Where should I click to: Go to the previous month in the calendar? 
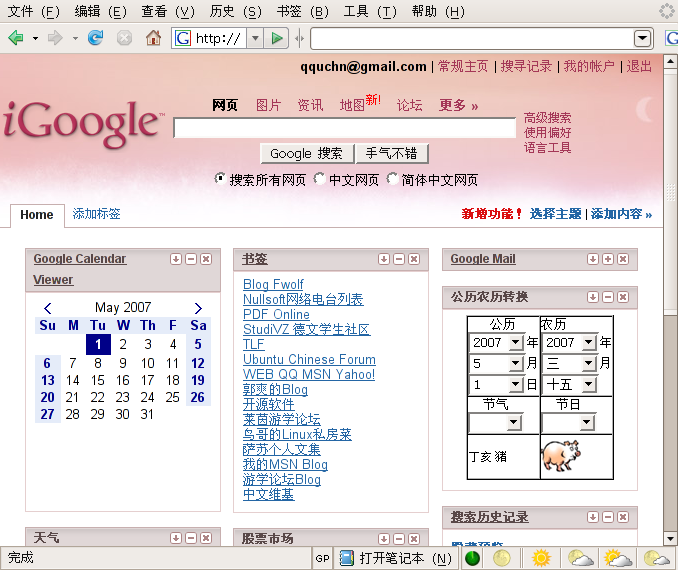[48, 308]
